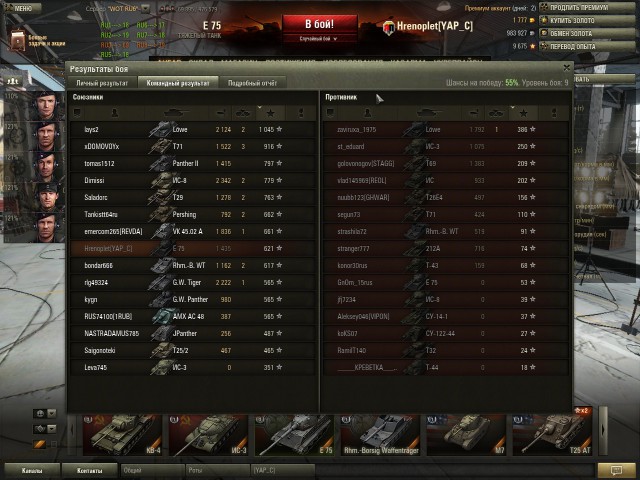Open notifications message icon bottom right
Screen dimensions: 640x480
(616, 471)
